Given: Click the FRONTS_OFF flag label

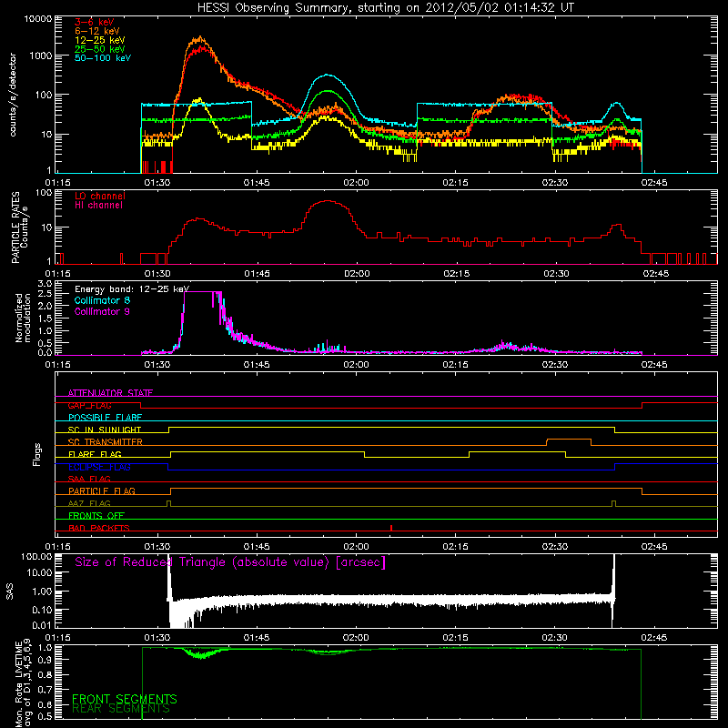Looking at the screenshot, I should (x=96, y=515).
